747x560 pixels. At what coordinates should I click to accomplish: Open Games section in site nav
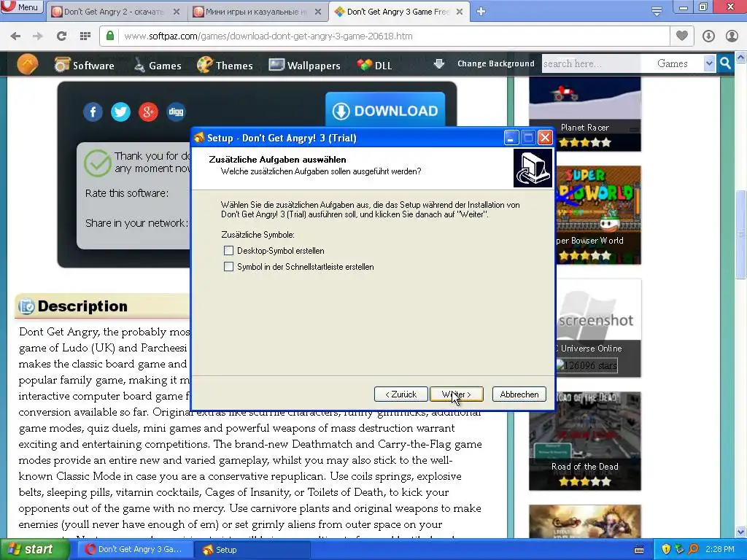(158, 65)
